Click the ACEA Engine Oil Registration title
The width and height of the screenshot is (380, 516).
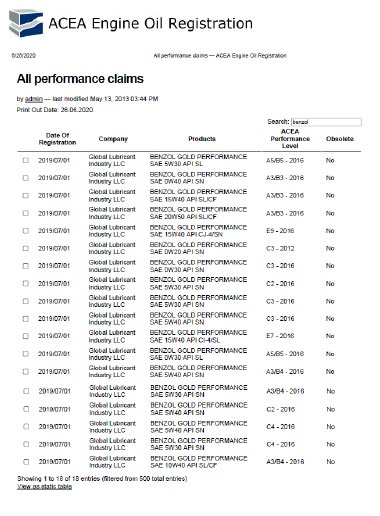150,24
